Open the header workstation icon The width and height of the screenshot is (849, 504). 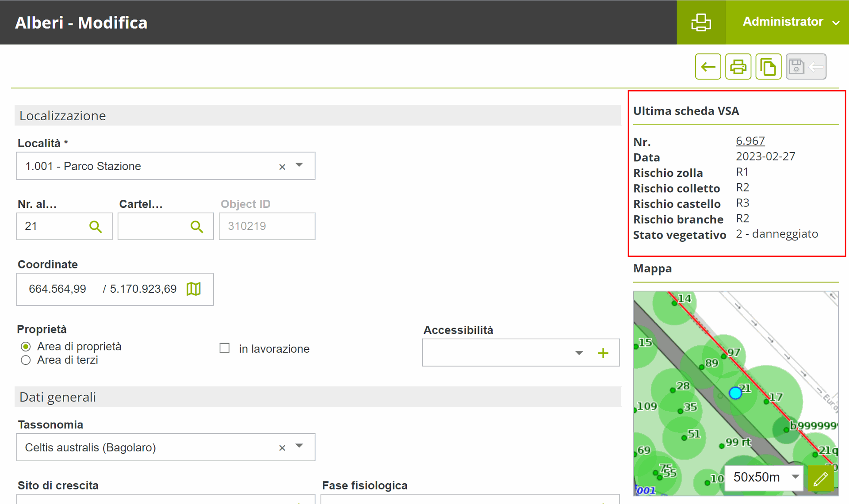click(701, 22)
